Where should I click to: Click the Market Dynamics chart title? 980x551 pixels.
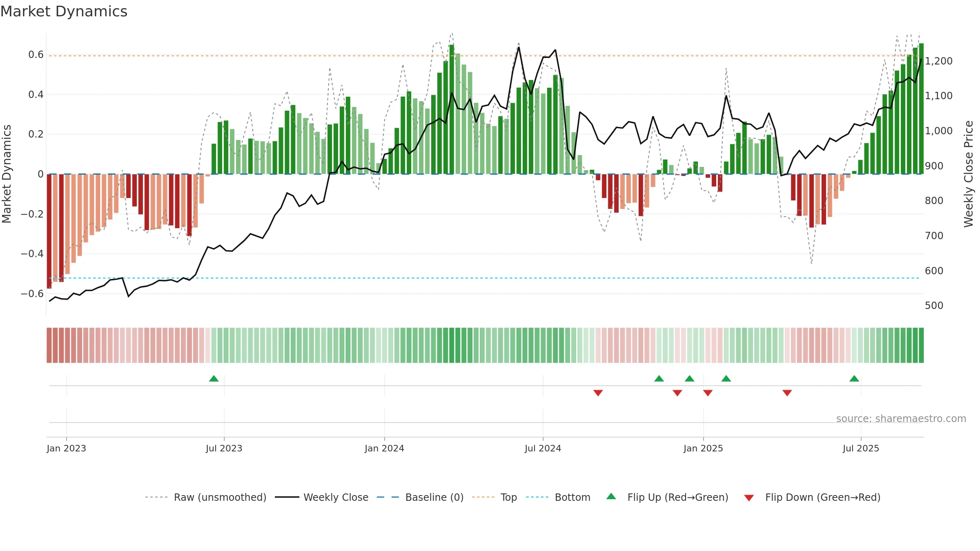pyautogui.click(x=64, y=11)
